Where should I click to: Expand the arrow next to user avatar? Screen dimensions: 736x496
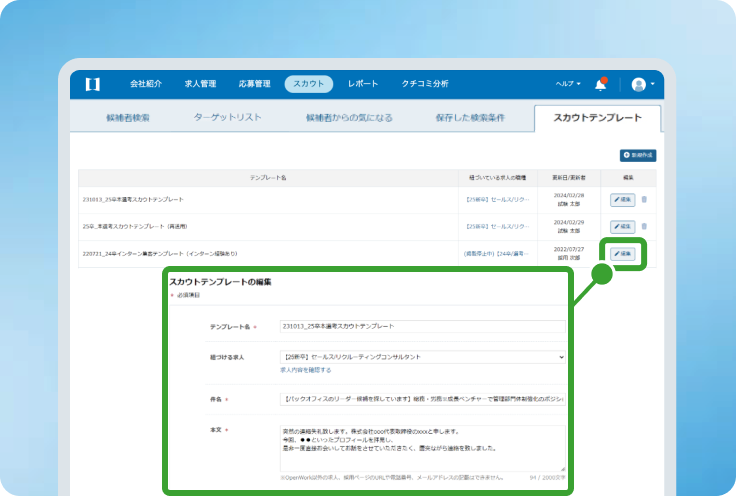(x=652, y=84)
